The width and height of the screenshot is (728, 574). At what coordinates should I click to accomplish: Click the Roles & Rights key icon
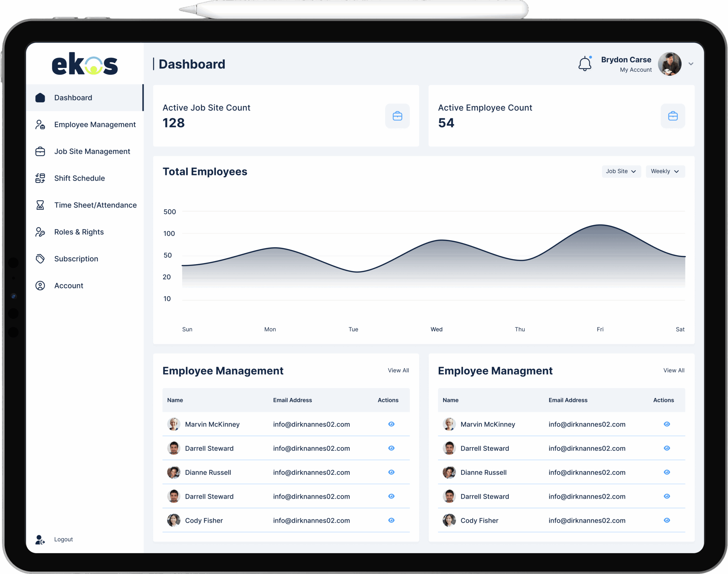(x=40, y=232)
